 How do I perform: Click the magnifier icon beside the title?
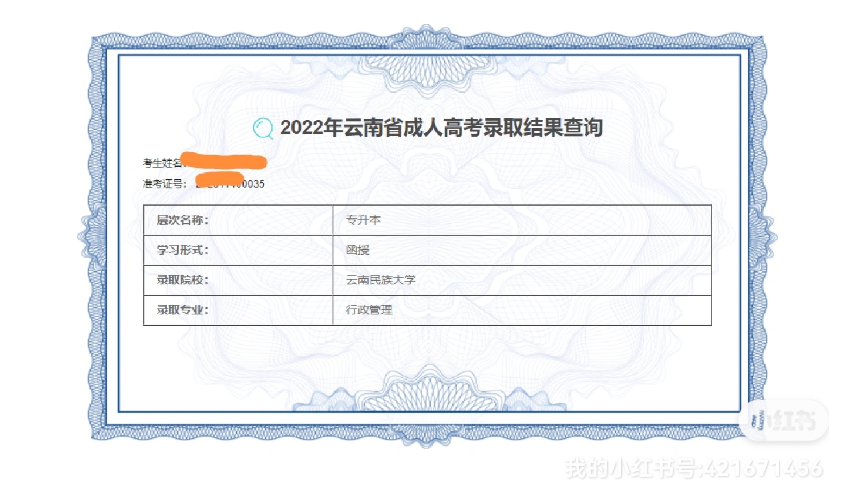(x=264, y=128)
